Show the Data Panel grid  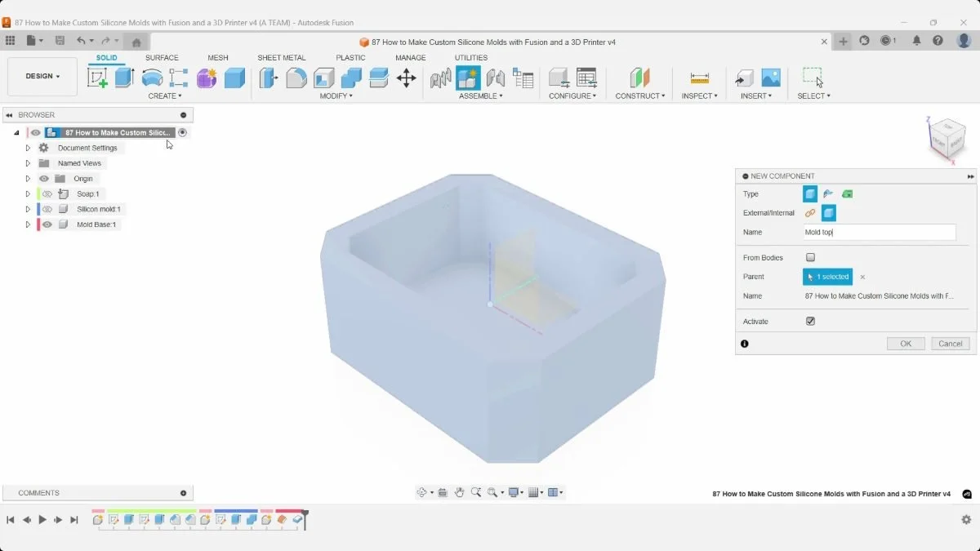pyautogui.click(x=10, y=40)
